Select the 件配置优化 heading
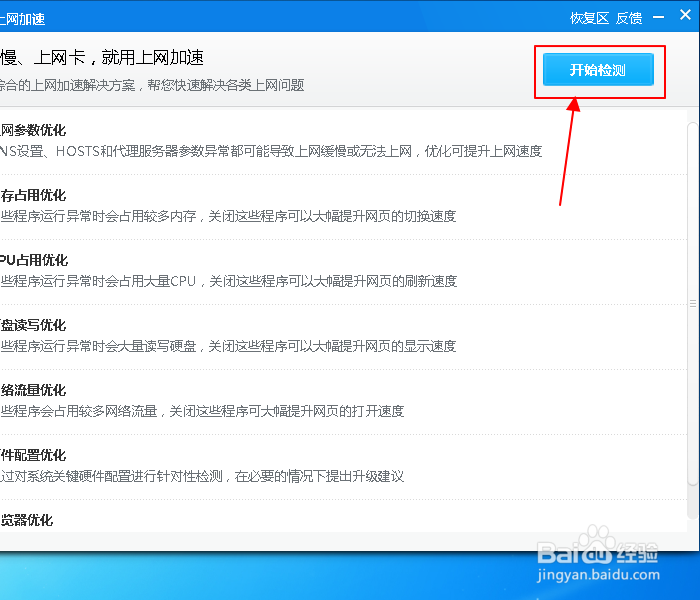 coord(33,455)
